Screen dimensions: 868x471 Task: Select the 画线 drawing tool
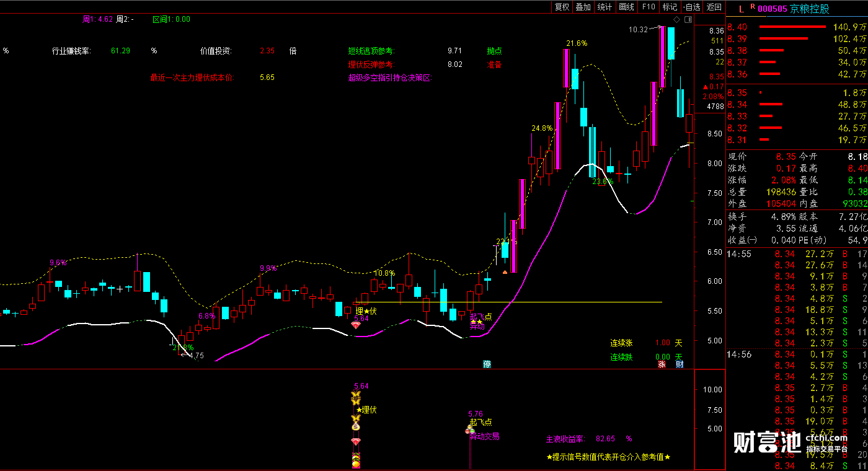(x=626, y=7)
